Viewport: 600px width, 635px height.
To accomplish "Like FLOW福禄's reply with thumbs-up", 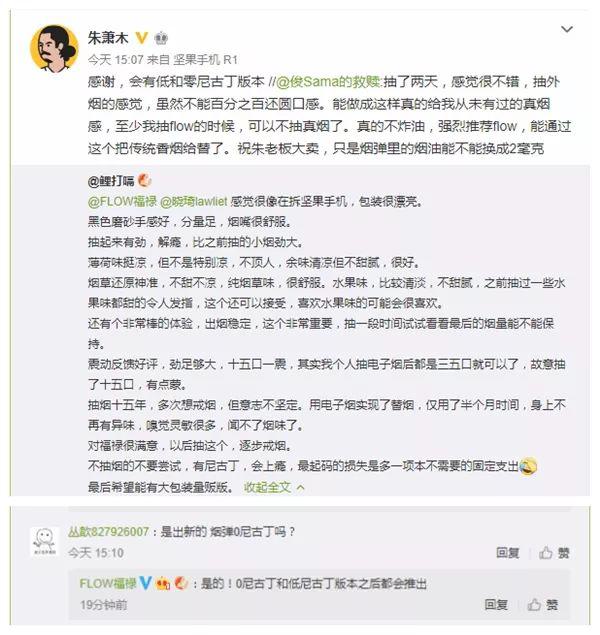I will [x=543, y=605].
